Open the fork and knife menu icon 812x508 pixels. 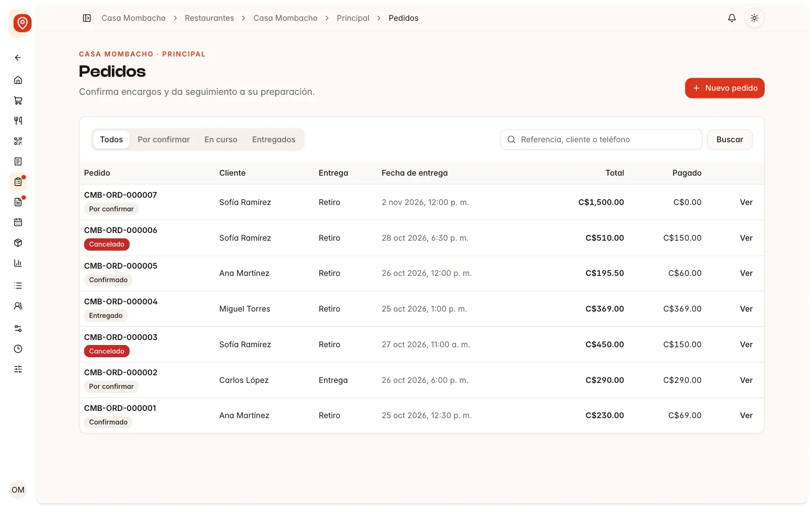(x=18, y=121)
